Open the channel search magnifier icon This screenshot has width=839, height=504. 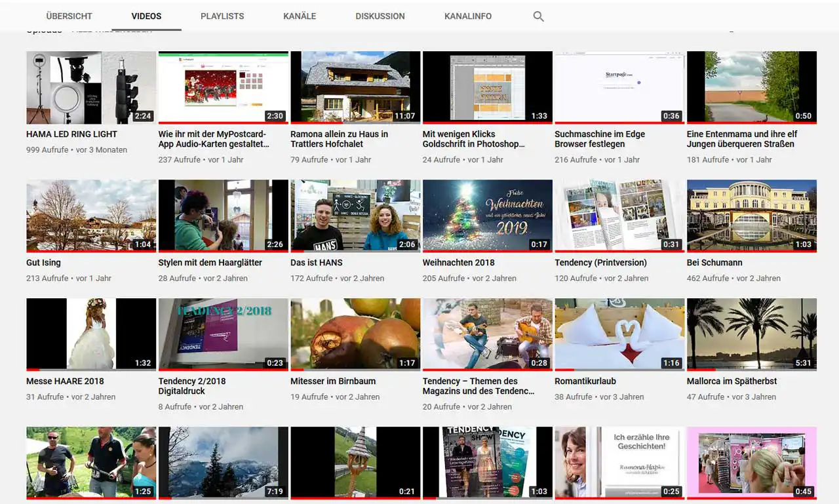(x=538, y=16)
